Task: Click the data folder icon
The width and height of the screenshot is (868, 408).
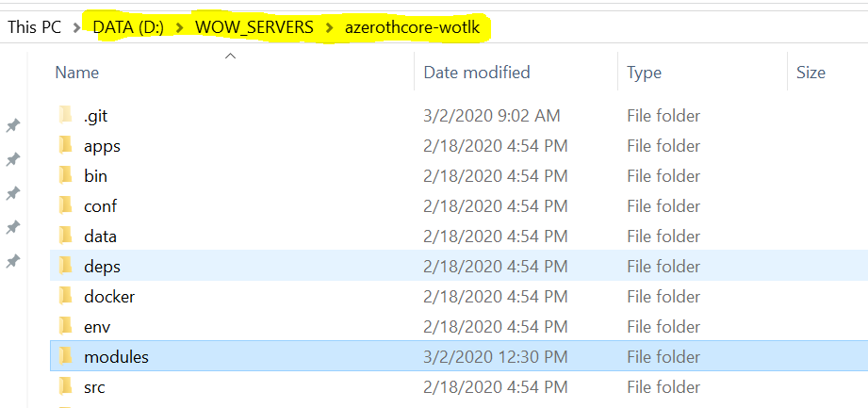Action: tap(65, 236)
